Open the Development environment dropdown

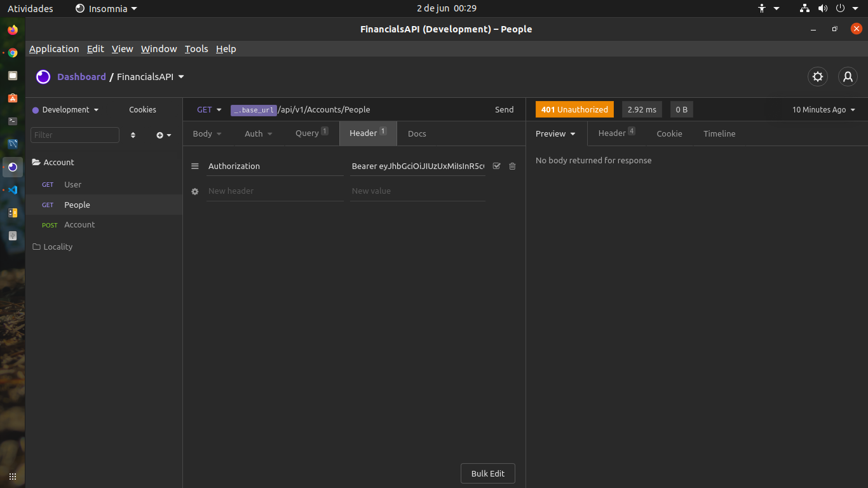pos(66,110)
